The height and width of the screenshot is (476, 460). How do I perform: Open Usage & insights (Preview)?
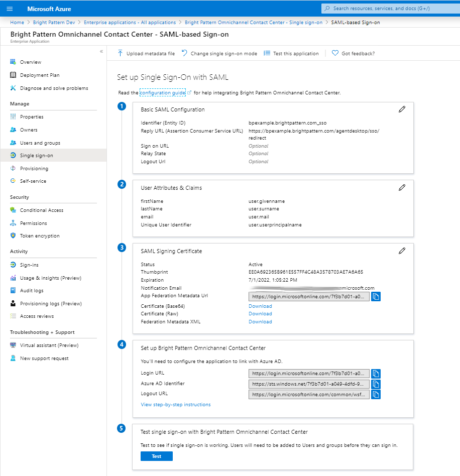51,278
